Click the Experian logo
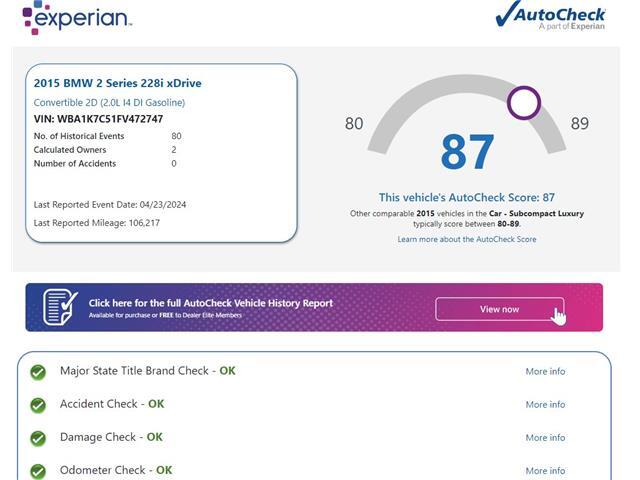This screenshot has width=640, height=480. [x=77, y=17]
